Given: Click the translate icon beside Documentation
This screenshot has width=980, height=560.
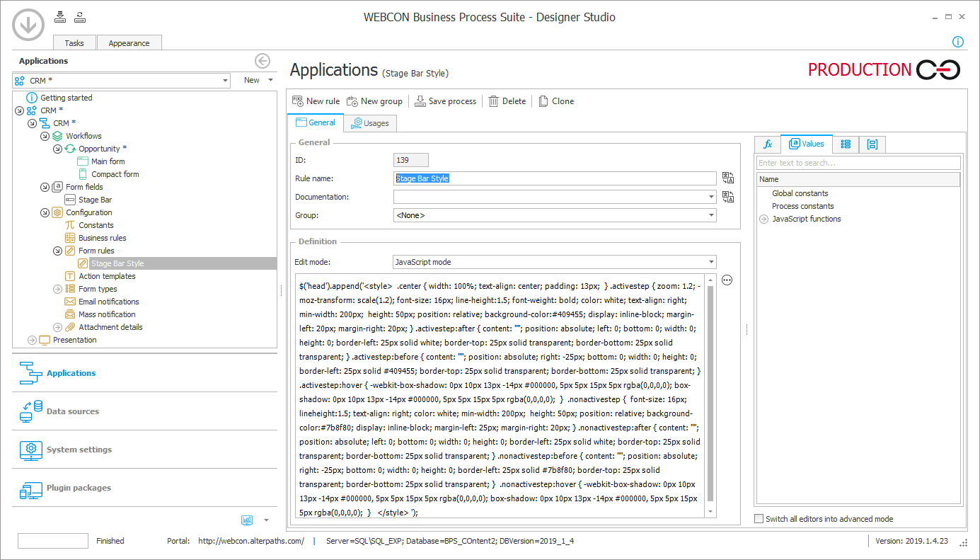Looking at the screenshot, I should 728,197.
